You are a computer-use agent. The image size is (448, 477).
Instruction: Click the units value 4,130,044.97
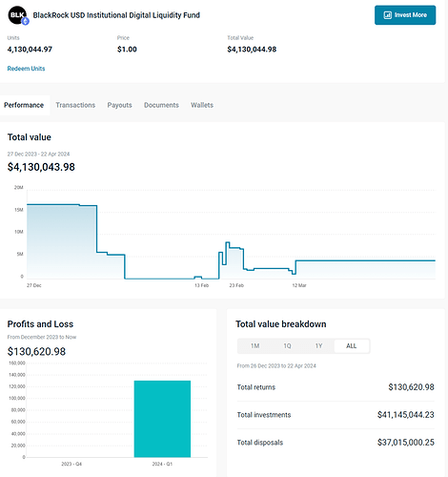30,50
